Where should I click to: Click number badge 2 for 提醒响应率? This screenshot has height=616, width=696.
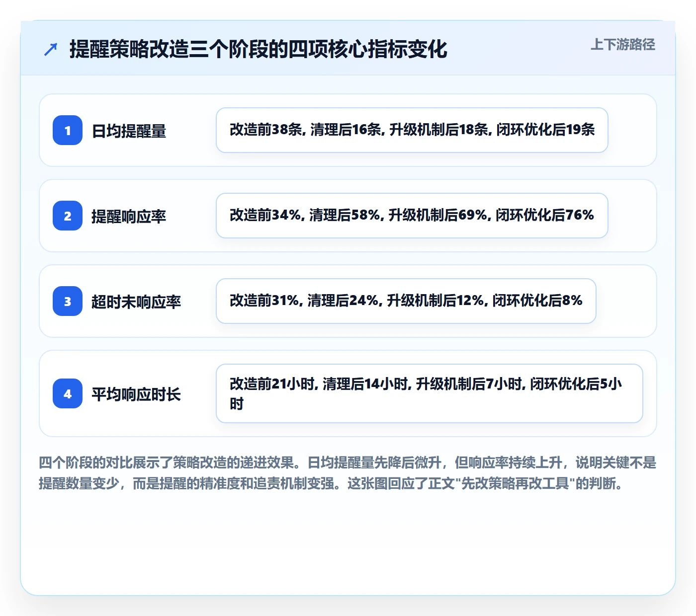point(68,216)
